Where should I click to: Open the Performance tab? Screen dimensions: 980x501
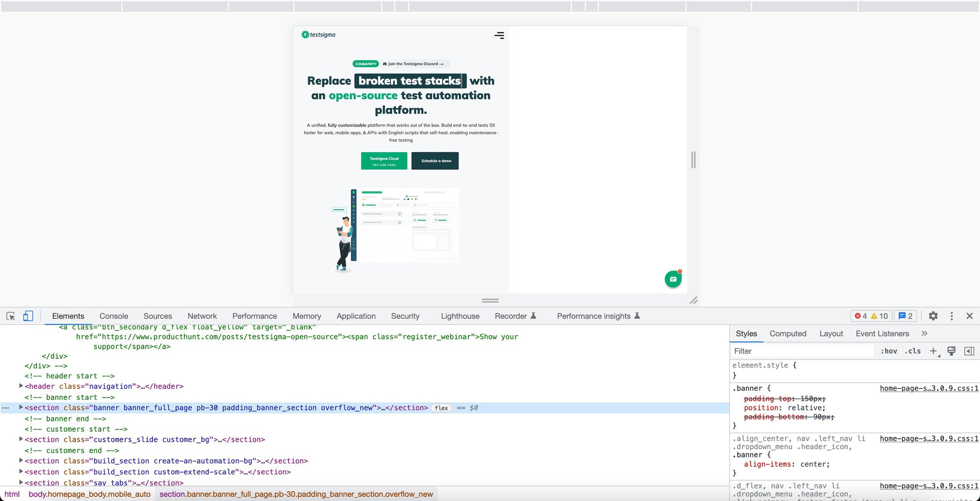255,316
